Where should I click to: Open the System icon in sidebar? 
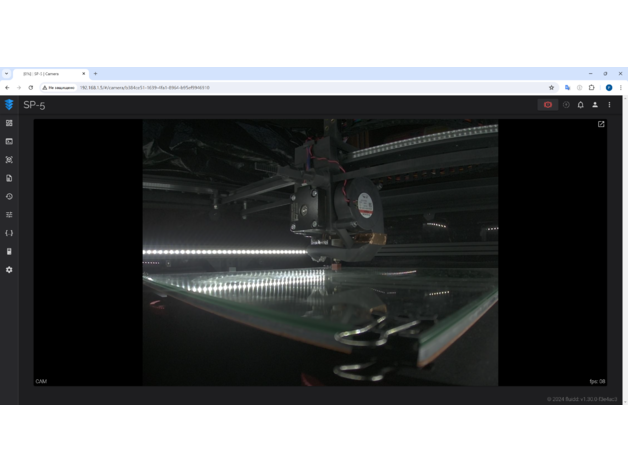[x=9, y=252]
